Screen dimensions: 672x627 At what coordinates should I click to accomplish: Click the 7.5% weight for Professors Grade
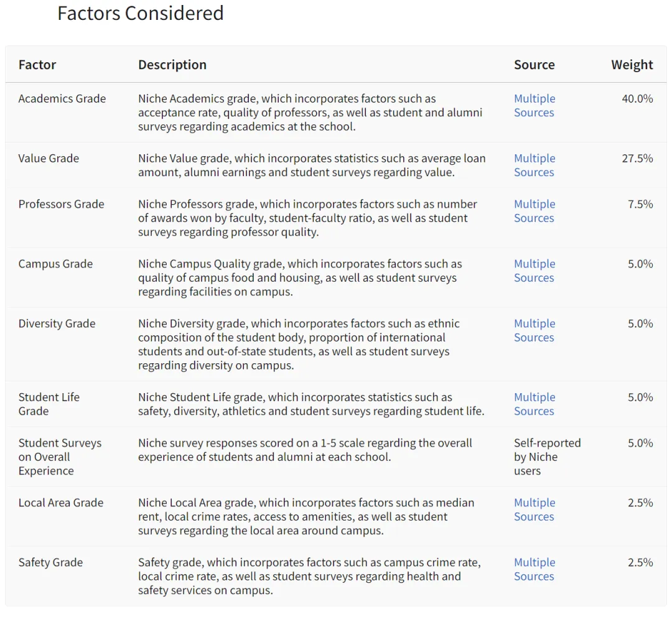(x=640, y=205)
